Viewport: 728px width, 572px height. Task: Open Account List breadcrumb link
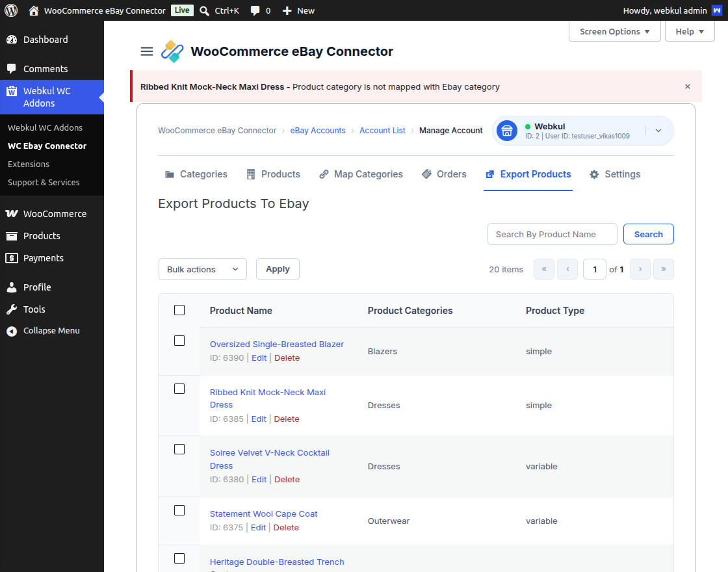pos(382,131)
